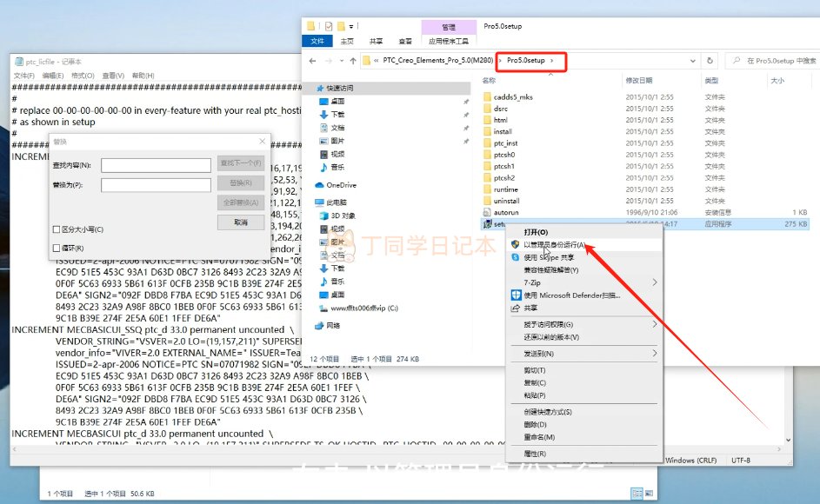Refresh the Pro5.0setup folder view
Viewport: 820px width, 504px height.
pyautogui.click(x=710, y=61)
